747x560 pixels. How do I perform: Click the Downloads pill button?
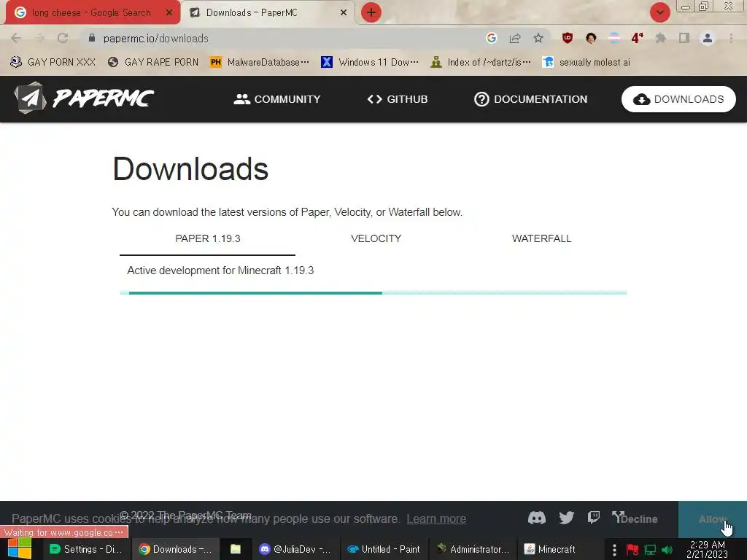click(678, 99)
